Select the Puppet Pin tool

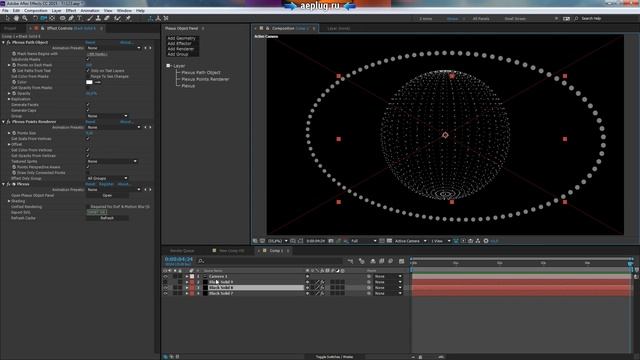(x=128, y=18)
